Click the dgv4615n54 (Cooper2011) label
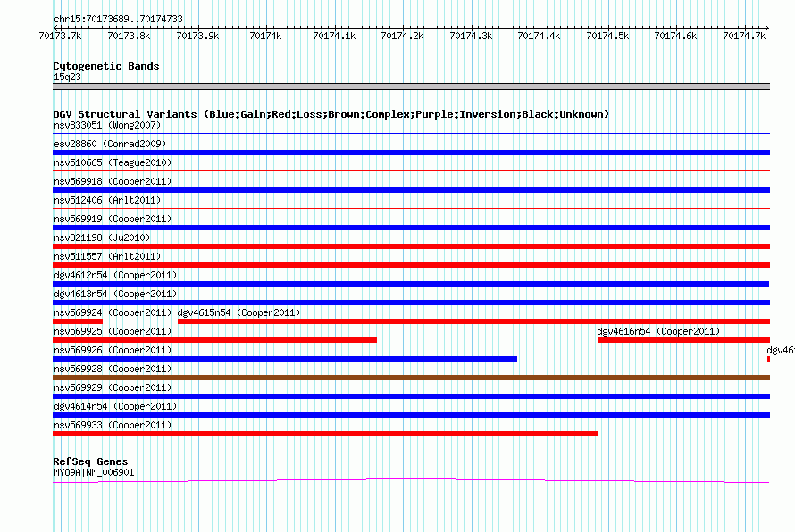The width and height of the screenshot is (795, 532). [238, 312]
